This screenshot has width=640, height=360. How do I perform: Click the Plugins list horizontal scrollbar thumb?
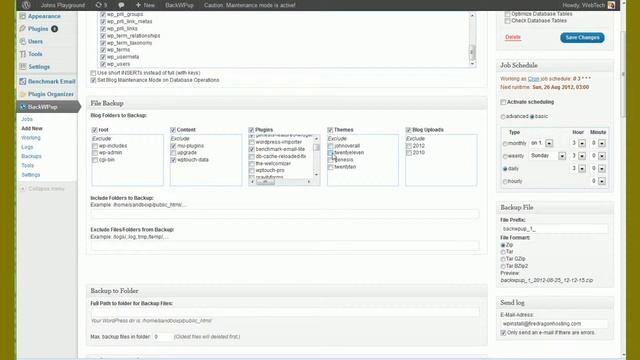266,182
